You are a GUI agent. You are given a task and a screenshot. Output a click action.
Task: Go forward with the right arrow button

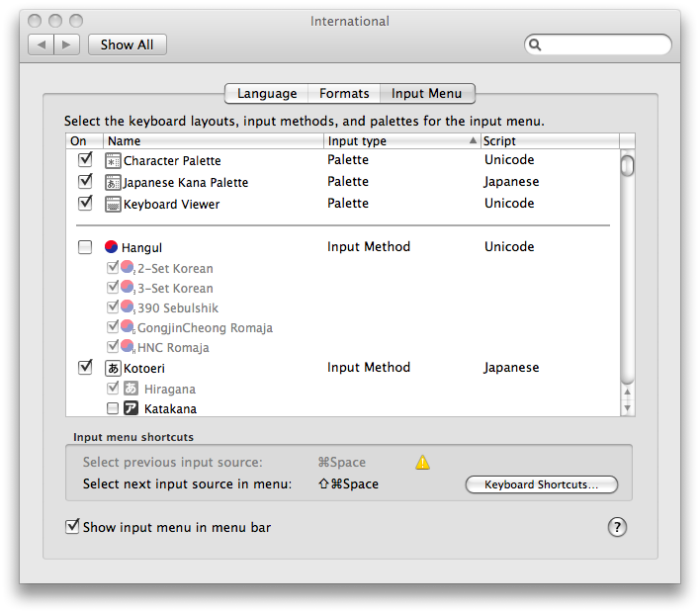(x=66, y=44)
